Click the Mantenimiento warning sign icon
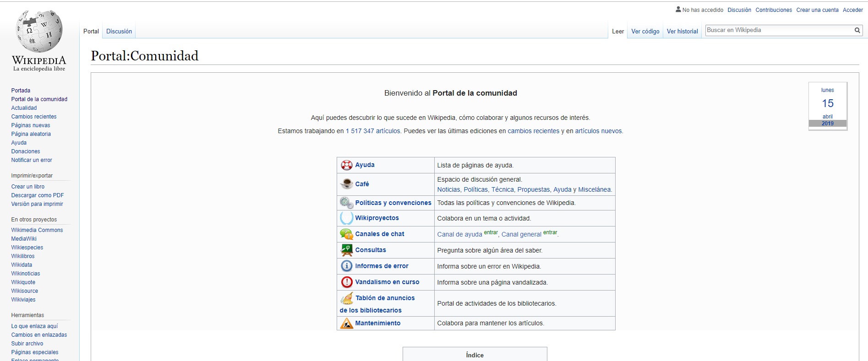868x361 pixels. point(347,323)
